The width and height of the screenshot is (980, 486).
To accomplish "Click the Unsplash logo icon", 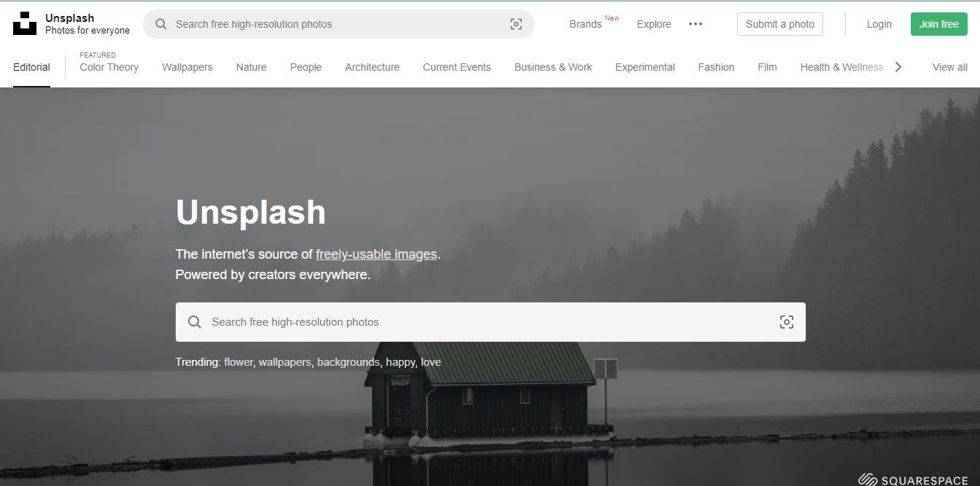I will 25,23.
